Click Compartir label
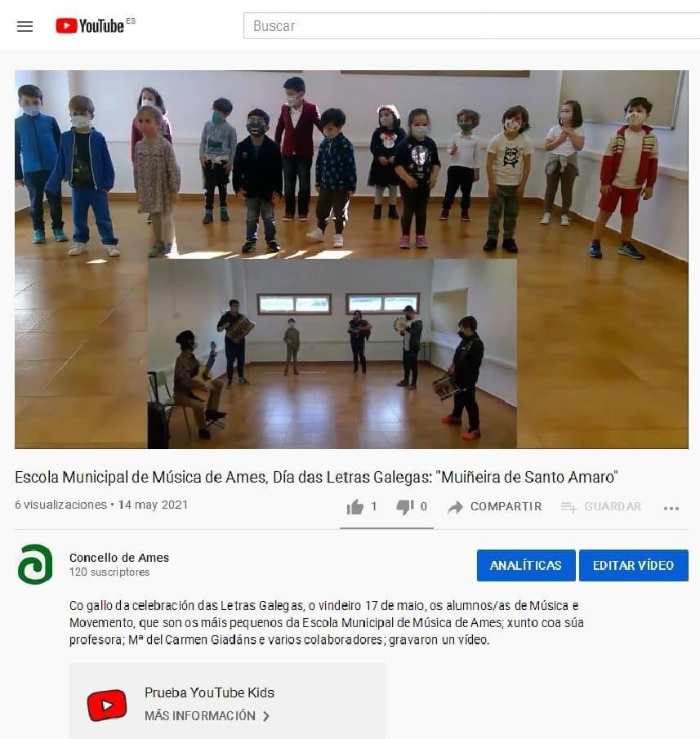The image size is (700, 739). 506,506
